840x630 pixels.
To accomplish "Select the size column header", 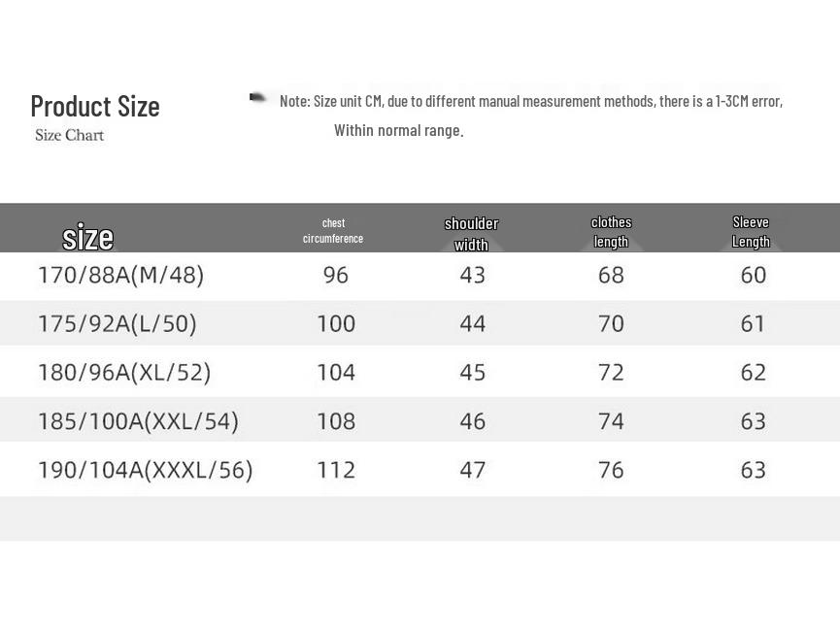I will [87, 237].
